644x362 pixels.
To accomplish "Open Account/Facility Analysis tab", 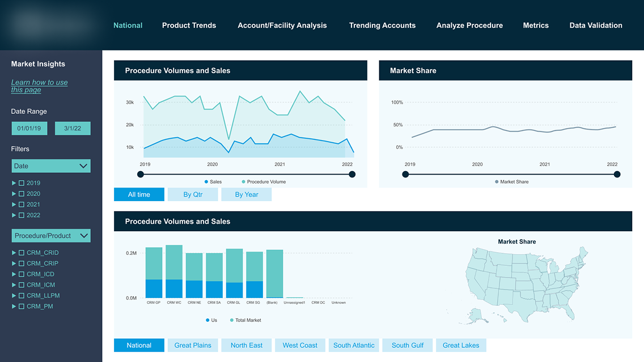I will coord(282,25).
